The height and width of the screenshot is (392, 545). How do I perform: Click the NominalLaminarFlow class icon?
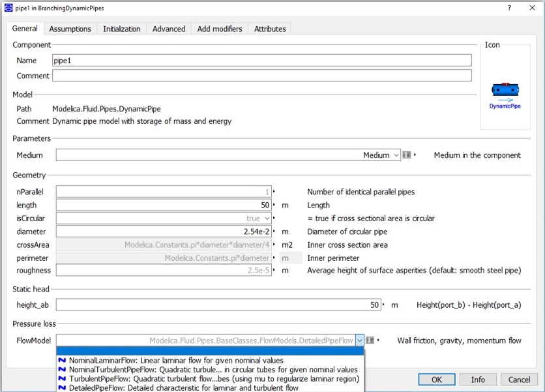coord(62,360)
